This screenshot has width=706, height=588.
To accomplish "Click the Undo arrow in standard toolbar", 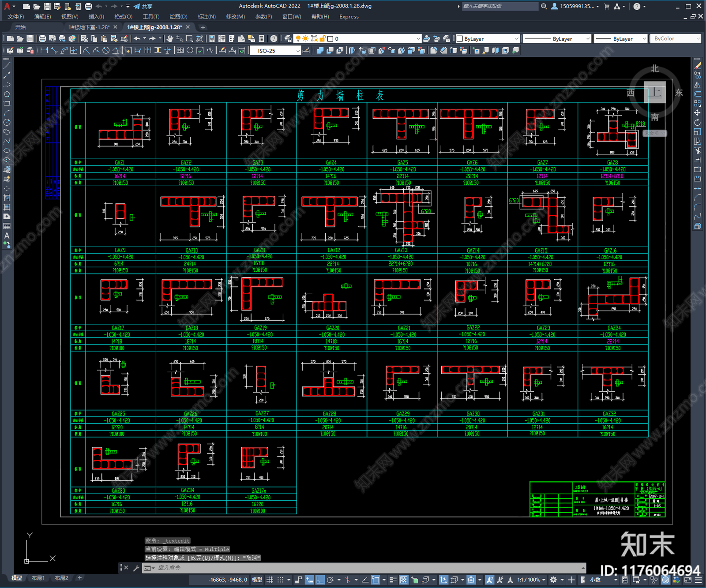I will [137, 39].
